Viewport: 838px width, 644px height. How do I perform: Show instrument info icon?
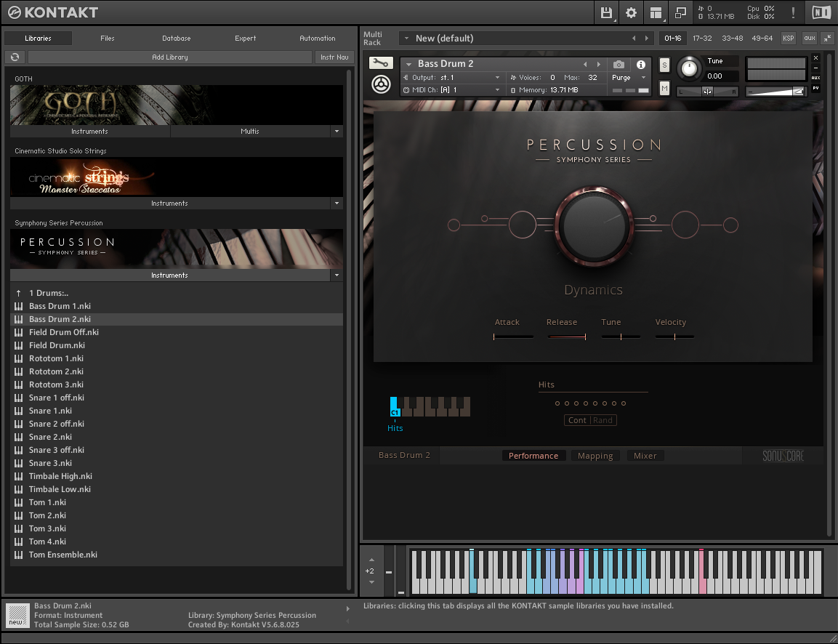point(641,64)
